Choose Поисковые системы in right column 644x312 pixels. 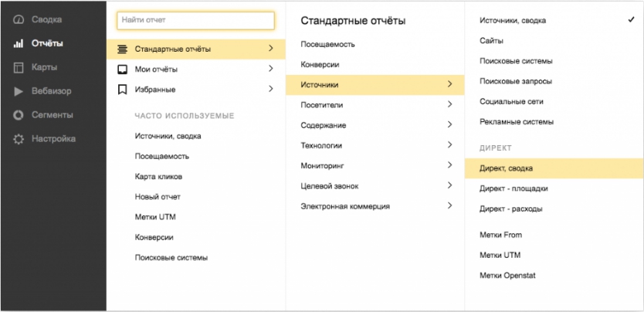(517, 61)
